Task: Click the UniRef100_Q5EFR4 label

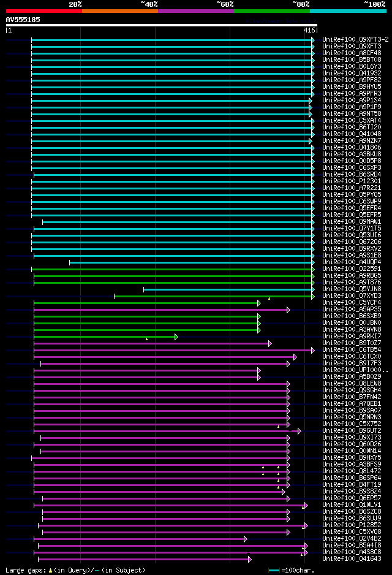Action: 352,208
